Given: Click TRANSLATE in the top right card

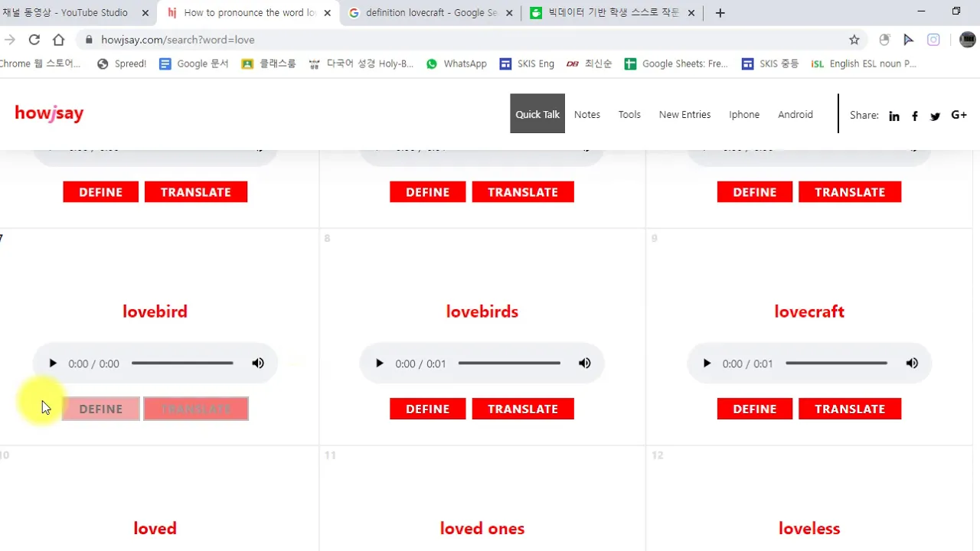Looking at the screenshot, I should point(850,192).
